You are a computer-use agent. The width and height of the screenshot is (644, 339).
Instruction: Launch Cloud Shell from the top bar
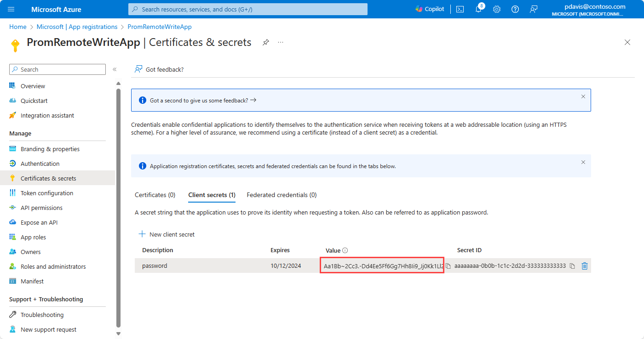coord(460,9)
